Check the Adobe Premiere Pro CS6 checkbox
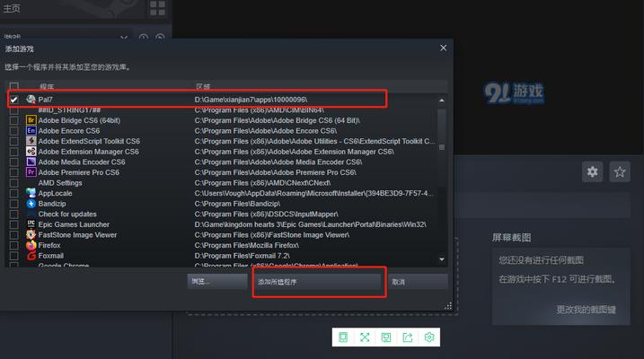The height and width of the screenshot is (359, 644). click(x=14, y=172)
